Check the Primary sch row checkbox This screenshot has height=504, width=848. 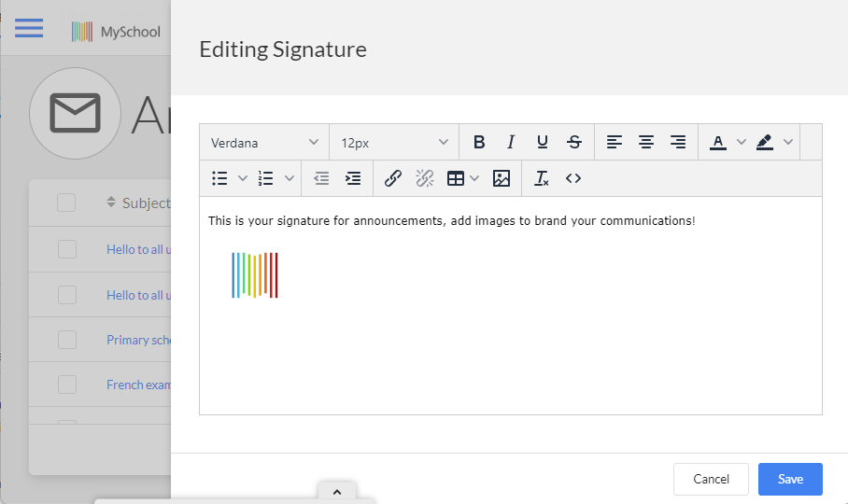click(67, 340)
